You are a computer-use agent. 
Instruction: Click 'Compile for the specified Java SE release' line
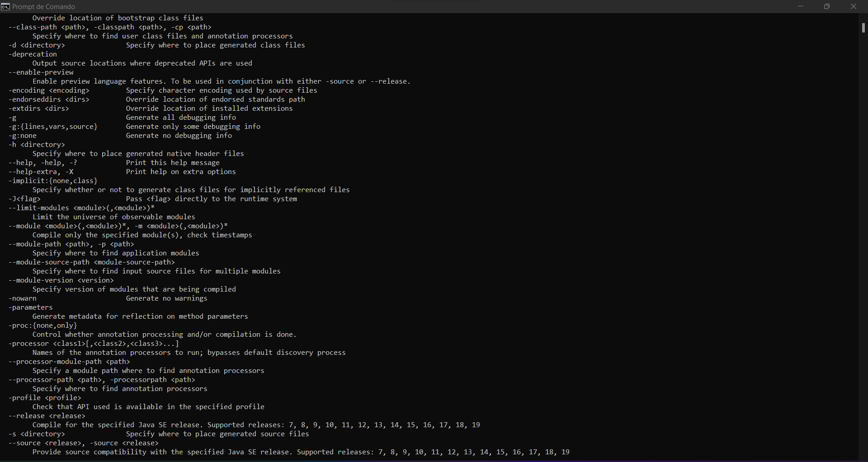pos(256,425)
